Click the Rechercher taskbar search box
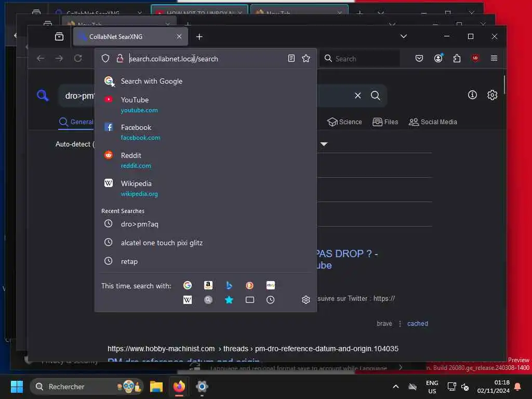This screenshot has width=532, height=399. (87, 387)
